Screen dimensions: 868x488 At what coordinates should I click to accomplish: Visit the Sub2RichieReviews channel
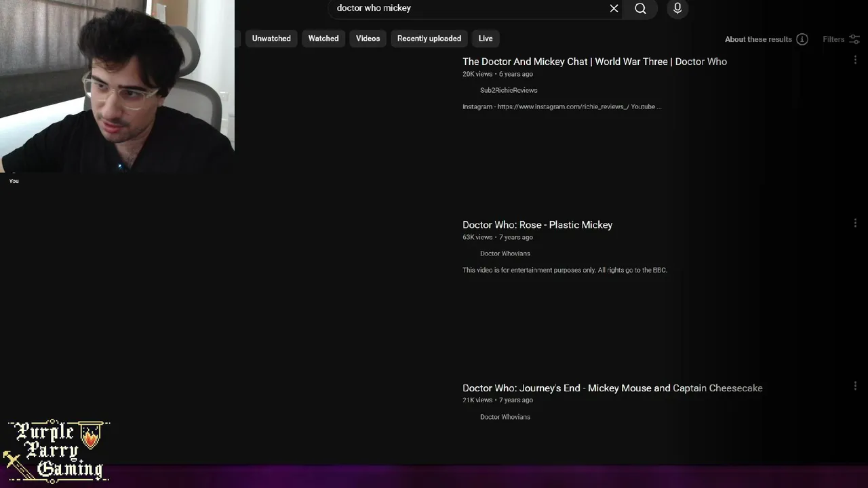509,90
